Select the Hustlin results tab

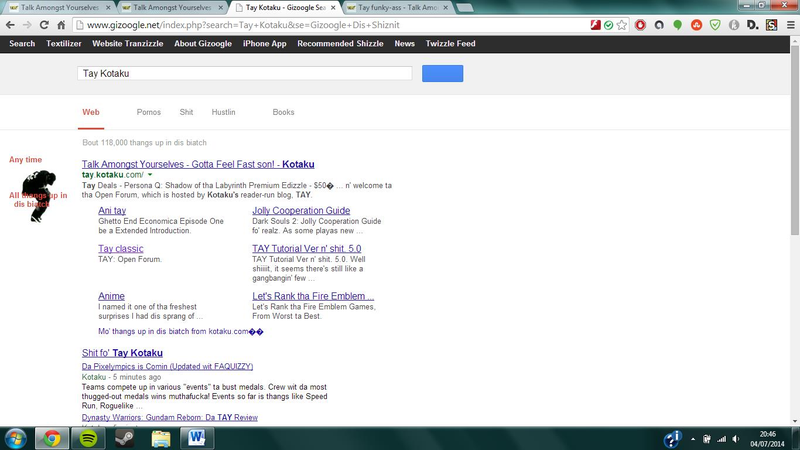(223, 112)
